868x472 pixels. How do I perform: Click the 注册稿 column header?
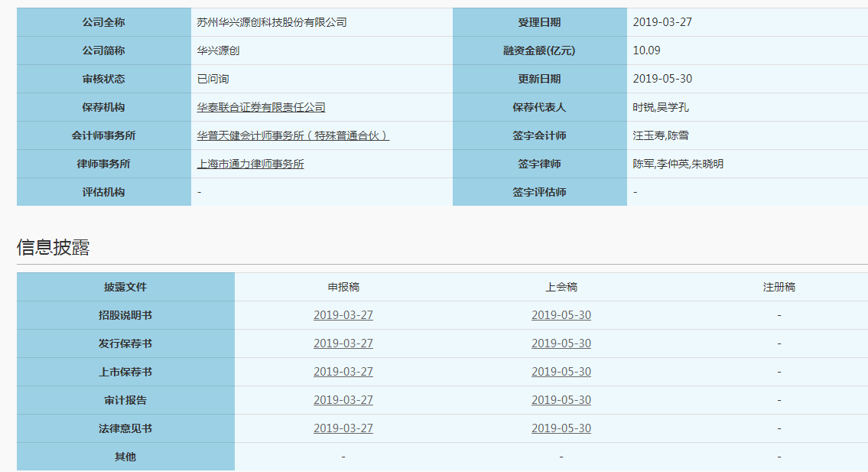pos(779,287)
